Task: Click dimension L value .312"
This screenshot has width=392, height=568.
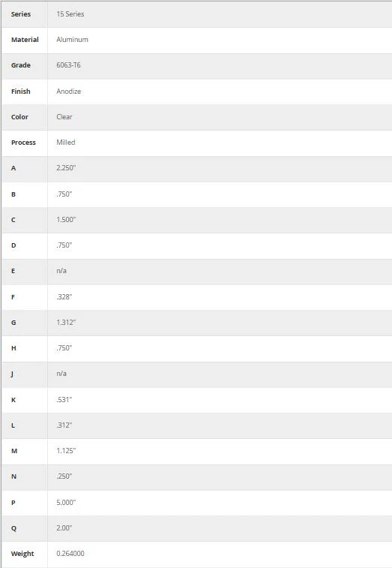Action: 64,425
